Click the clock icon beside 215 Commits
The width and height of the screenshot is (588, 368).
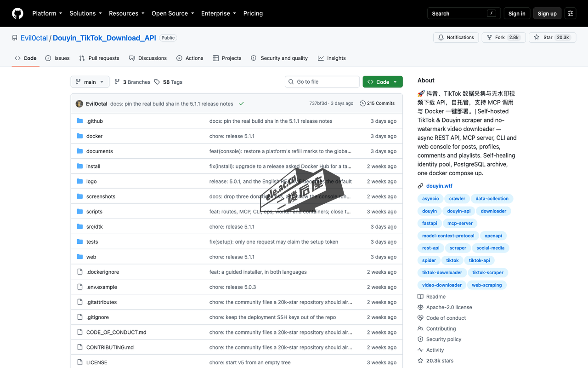[x=362, y=103]
